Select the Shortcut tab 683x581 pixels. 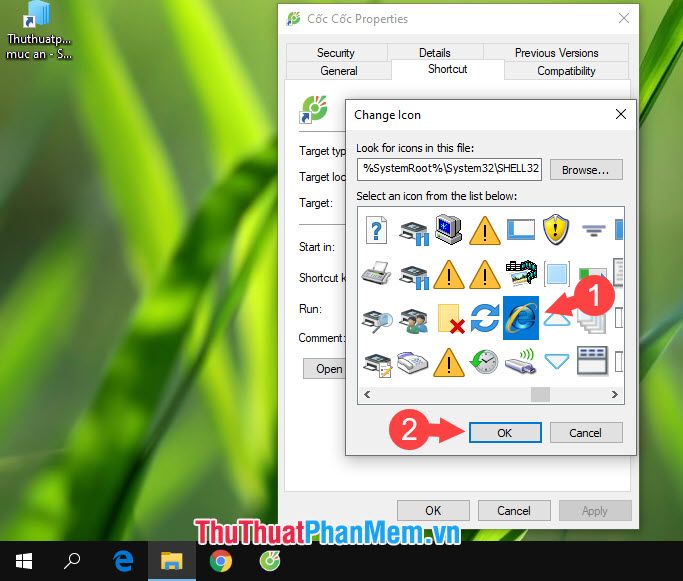pyautogui.click(x=448, y=69)
